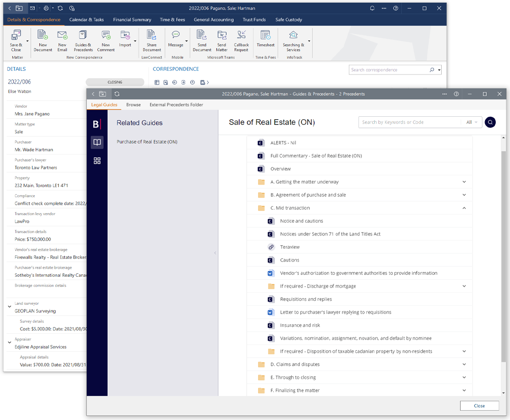
Task: Open correspondence search options dropdown arrow
Action: coord(439,70)
